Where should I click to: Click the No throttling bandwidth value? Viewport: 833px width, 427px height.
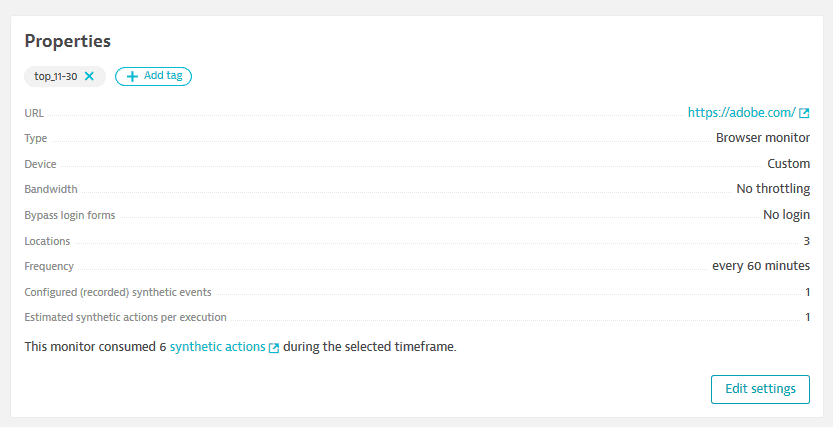click(x=773, y=189)
